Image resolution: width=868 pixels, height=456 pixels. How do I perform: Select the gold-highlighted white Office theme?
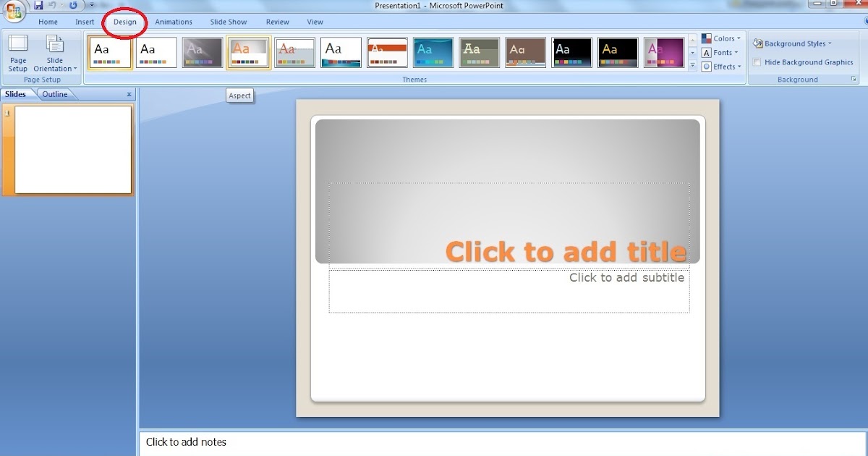pyautogui.click(x=110, y=53)
